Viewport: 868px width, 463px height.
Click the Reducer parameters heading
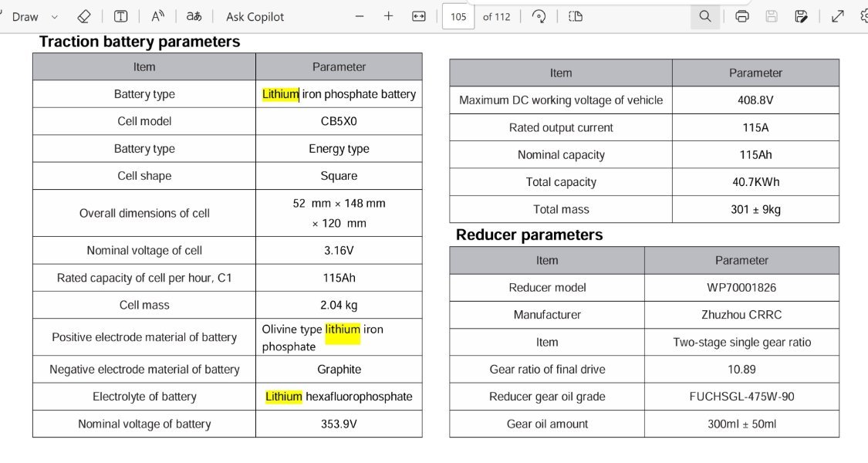(529, 235)
